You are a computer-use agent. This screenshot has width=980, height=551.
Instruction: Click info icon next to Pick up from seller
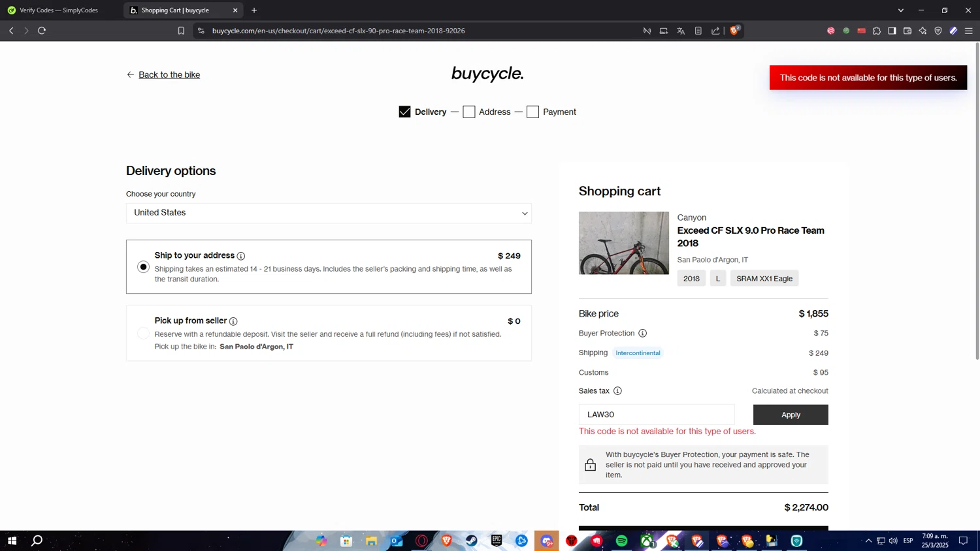pos(233,321)
